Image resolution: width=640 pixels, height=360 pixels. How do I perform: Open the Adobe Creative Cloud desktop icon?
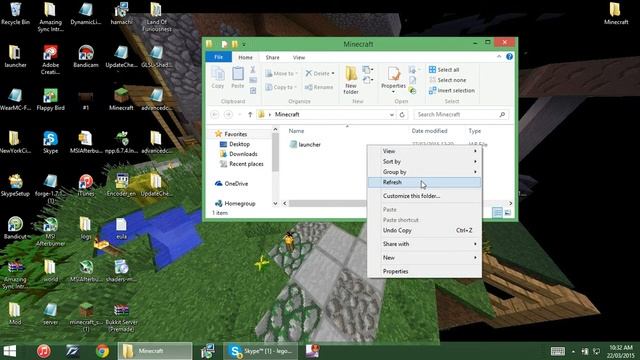(50, 60)
